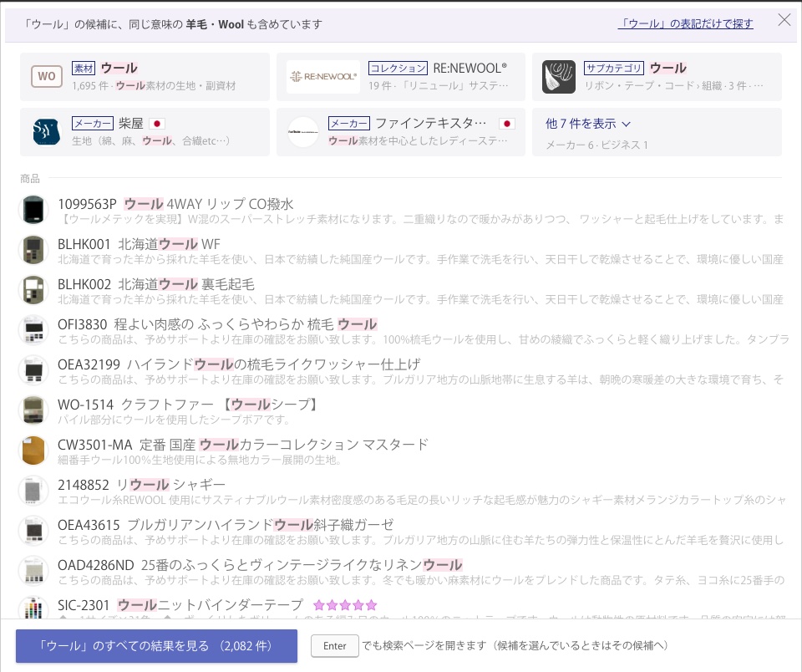The width and height of the screenshot is (802, 672).
Task: Open the コレクション RE:NEWOOL® suggestion
Action: coord(400,77)
